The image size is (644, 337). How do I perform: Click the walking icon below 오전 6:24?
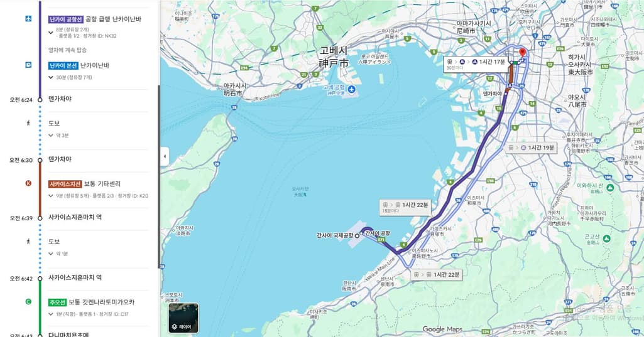click(x=28, y=123)
